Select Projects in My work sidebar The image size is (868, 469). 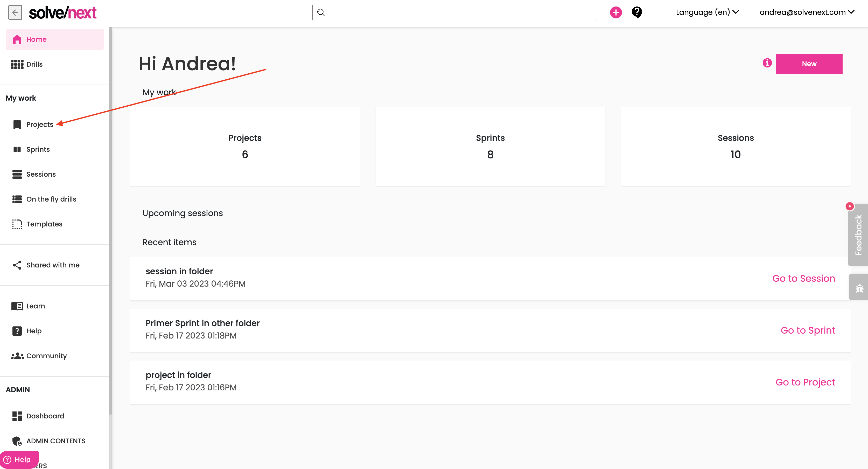pyautogui.click(x=39, y=125)
